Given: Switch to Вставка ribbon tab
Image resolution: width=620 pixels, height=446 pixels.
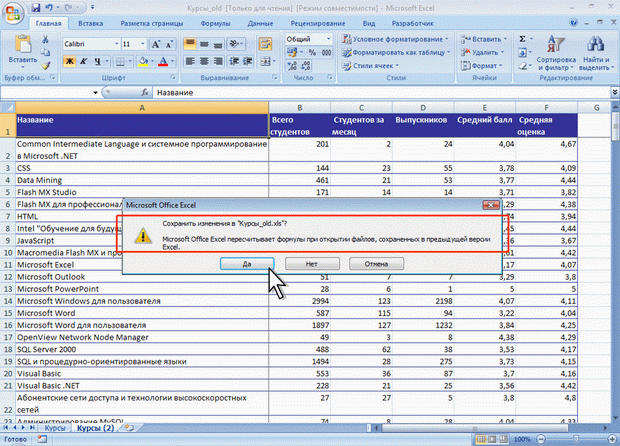Looking at the screenshot, I should coord(91,23).
